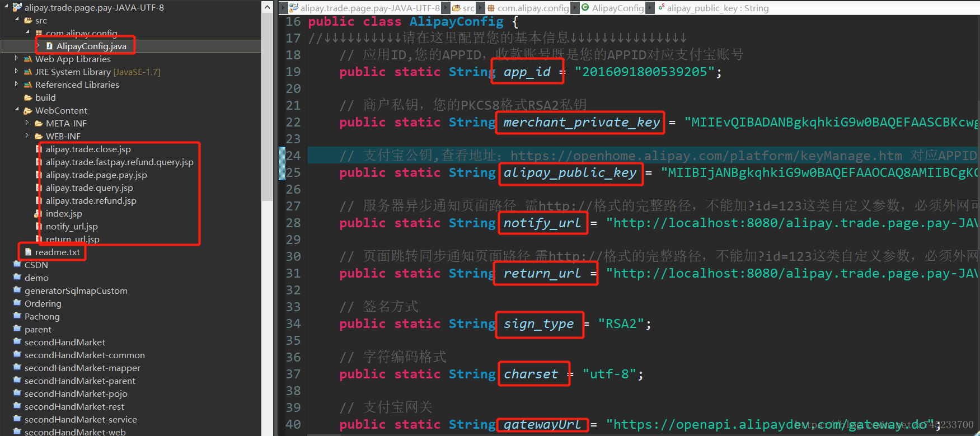
Task: Click breadcrumb project alipay.trade.page.pay-JAVA-UTF-8
Action: [370, 8]
